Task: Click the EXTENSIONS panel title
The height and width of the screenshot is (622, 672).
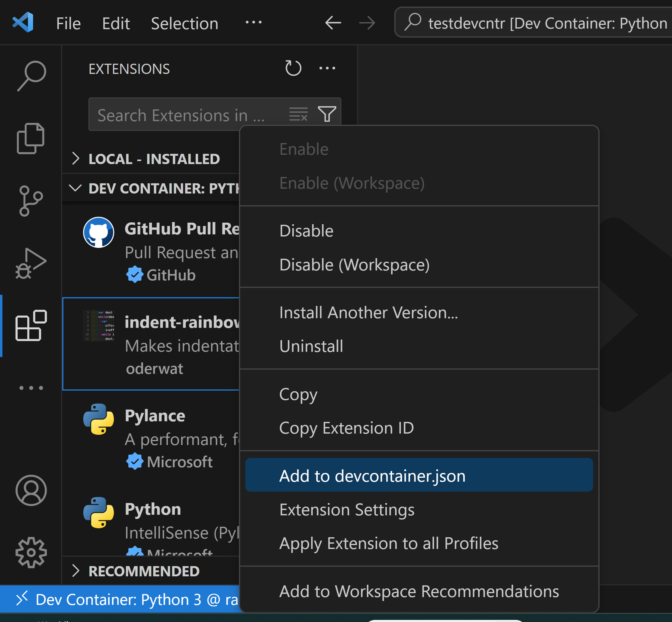Action: pyautogui.click(x=129, y=69)
